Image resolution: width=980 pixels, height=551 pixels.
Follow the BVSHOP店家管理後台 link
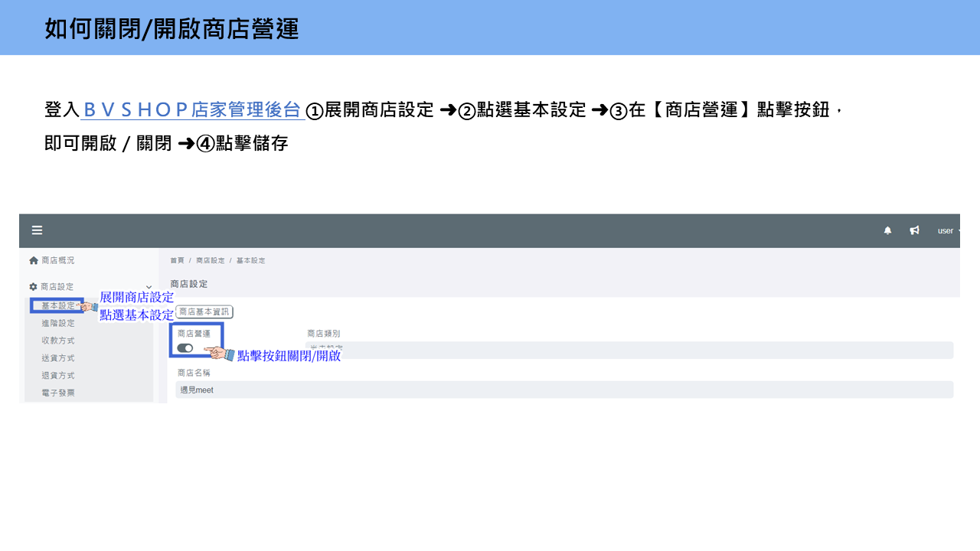[x=193, y=109]
